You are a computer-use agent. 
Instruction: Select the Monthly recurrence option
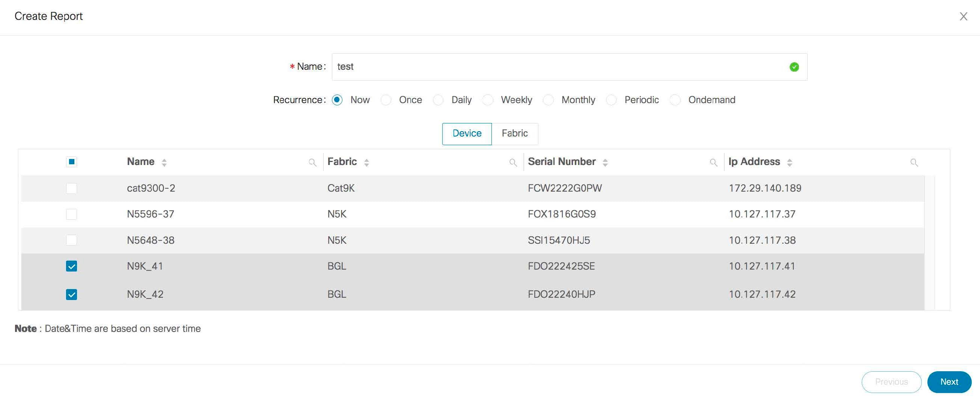[548, 99]
